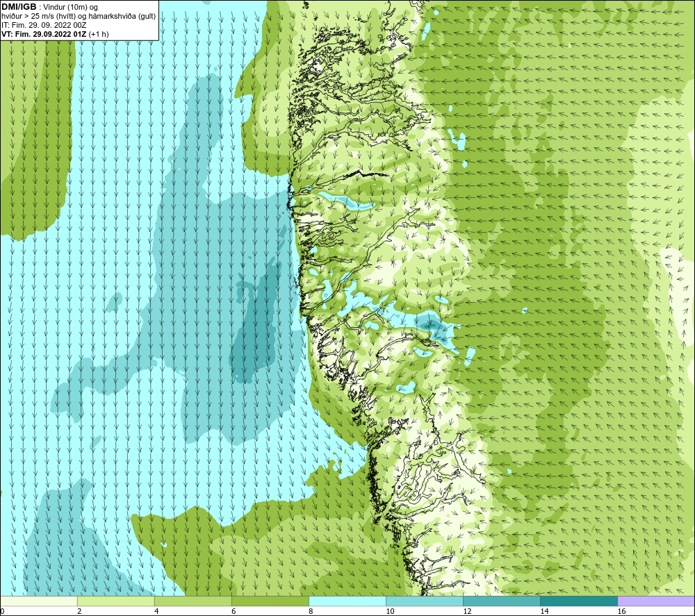Screen dimensions: 695x616
Task: Click the 4–6 m/s green legend swatch
Action: 193,601
